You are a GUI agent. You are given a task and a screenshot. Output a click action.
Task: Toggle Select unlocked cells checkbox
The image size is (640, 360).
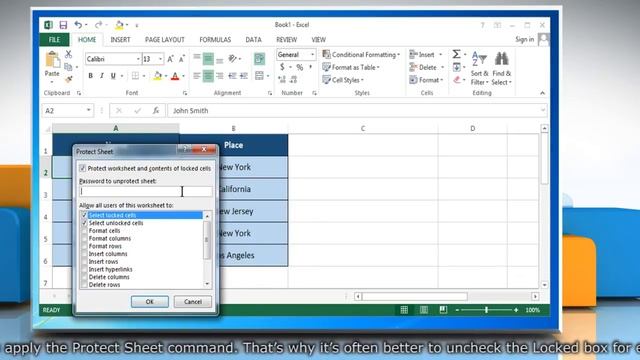click(x=84, y=223)
